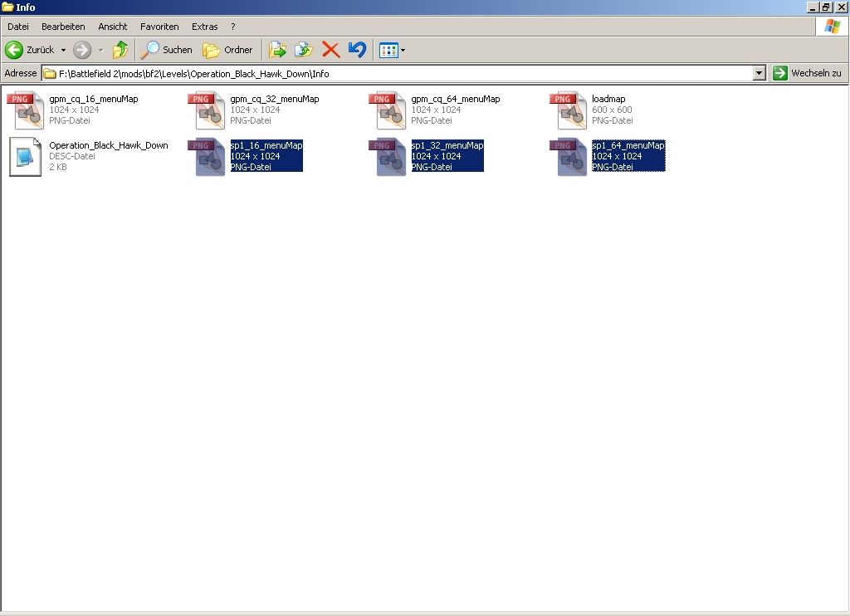Open the Suchen search pane
Image resolution: width=850 pixels, height=616 pixels.
pyautogui.click(x=167, y=50)
